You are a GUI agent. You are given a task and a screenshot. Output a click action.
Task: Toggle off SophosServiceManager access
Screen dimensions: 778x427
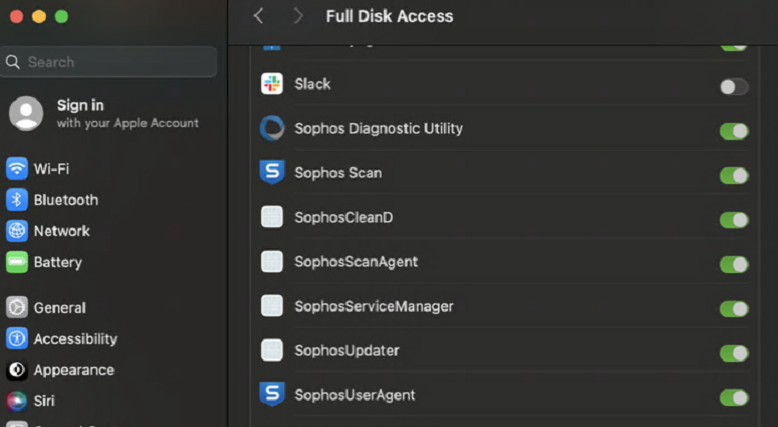coord(734,308)
